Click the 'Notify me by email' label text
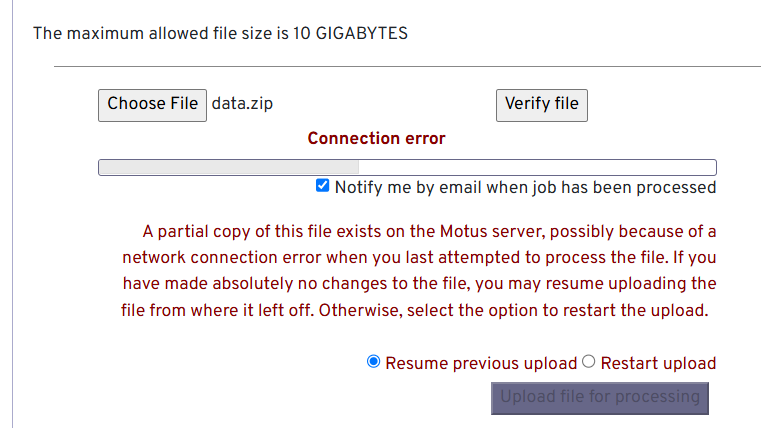779x428 pixels. [x=526, y=187]
